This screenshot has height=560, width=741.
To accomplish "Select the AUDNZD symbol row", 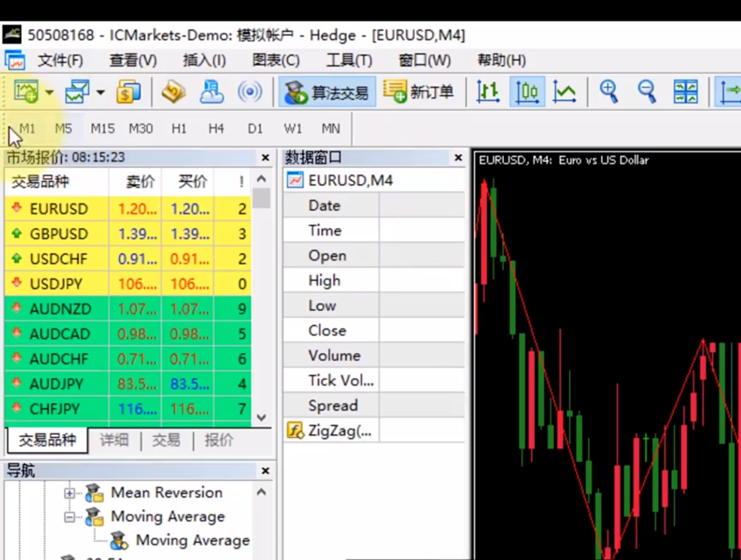I will coord(128,309).
